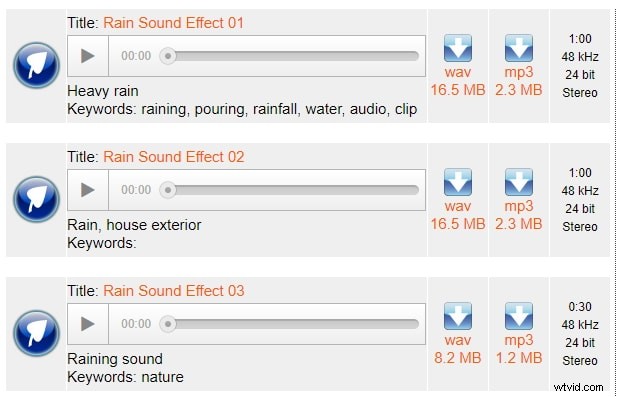The image size is (624, 397).
Task: Click seek slider handle of Effect 01
Action: coord(168,56)
